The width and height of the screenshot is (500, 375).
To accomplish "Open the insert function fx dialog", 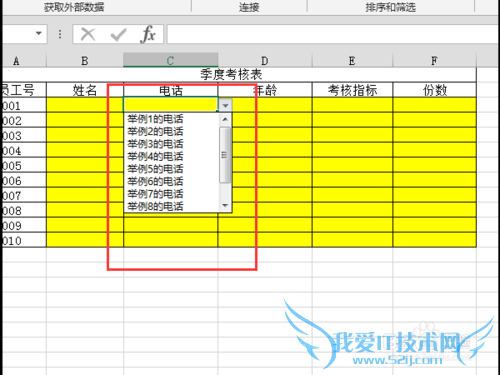I will tap(148, 34).
